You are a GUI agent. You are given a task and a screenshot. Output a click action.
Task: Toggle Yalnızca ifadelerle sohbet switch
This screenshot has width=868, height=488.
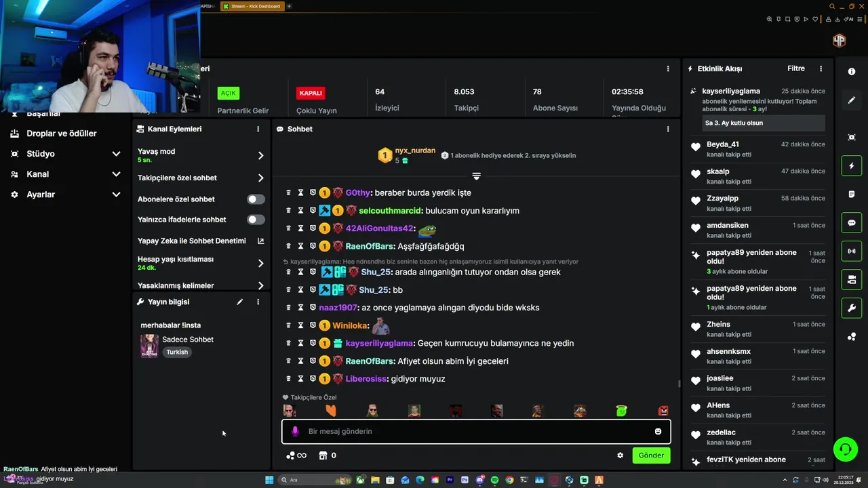tap(256, 220)
